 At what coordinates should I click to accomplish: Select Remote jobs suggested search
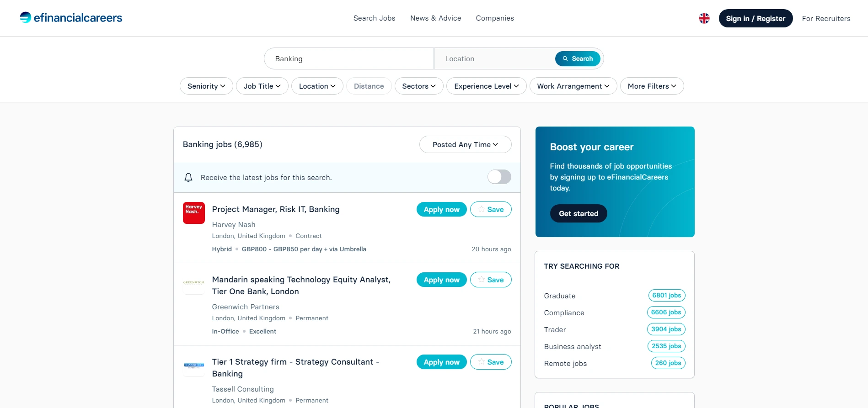[x=565, y=364]
